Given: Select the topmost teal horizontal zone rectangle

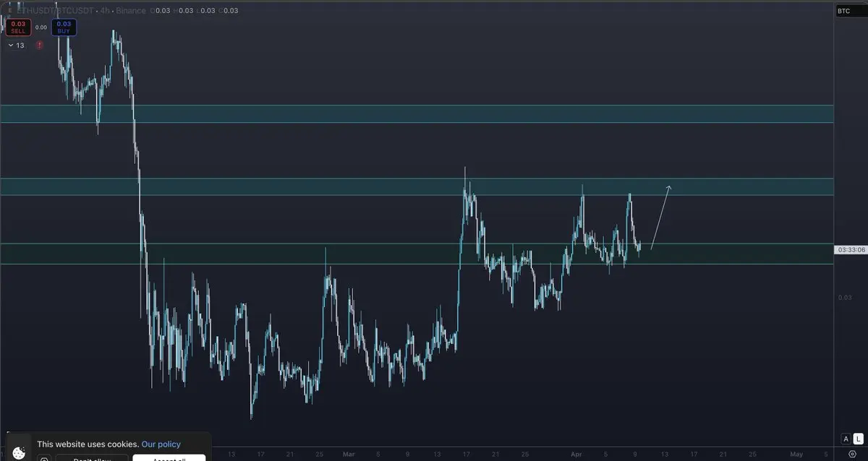Looking at the screenshot, I should click(417, 113).
